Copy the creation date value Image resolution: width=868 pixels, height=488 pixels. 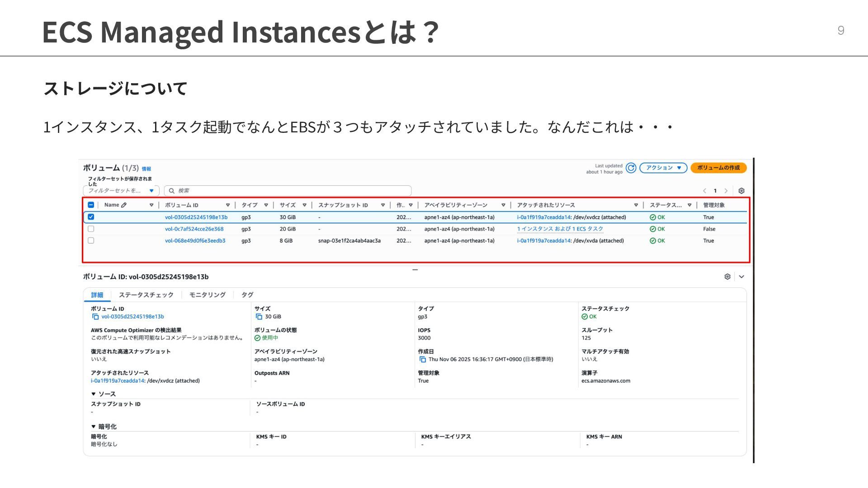(x=423, y=360)
